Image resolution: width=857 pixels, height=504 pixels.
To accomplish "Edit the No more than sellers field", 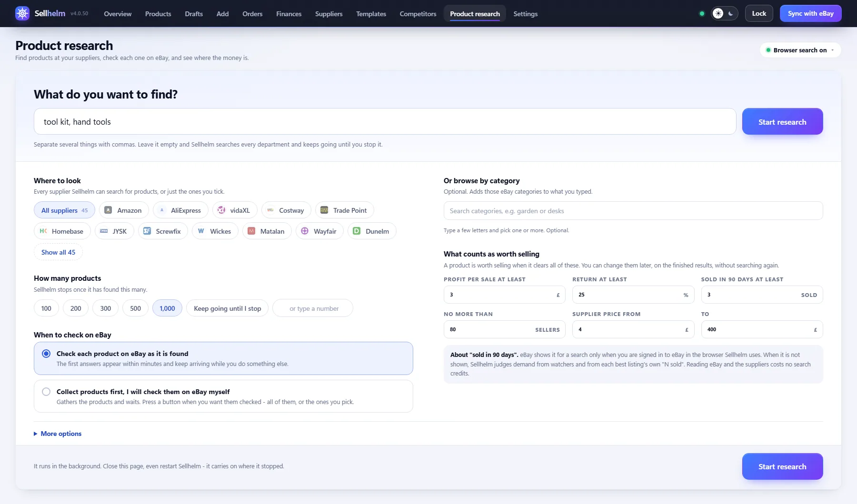I will tap(505, 329).
